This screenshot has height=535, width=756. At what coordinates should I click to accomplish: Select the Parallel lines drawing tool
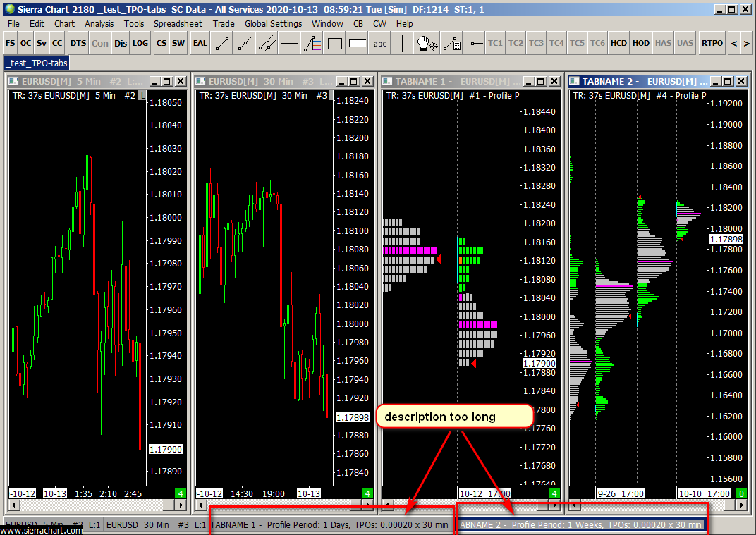(267, 43)
